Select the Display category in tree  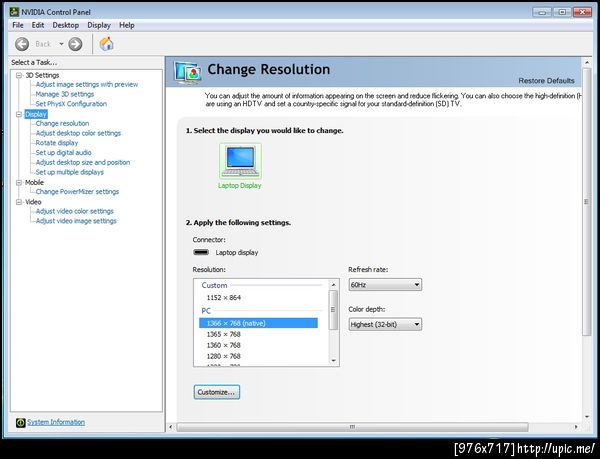[36, 114]
